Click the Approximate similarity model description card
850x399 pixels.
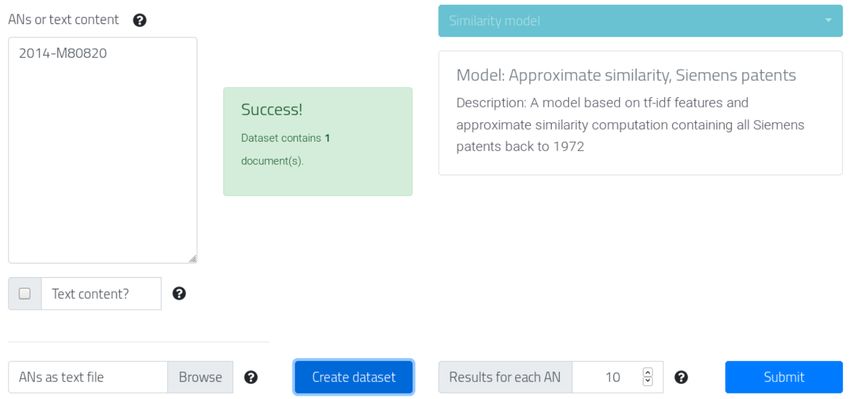640,113
